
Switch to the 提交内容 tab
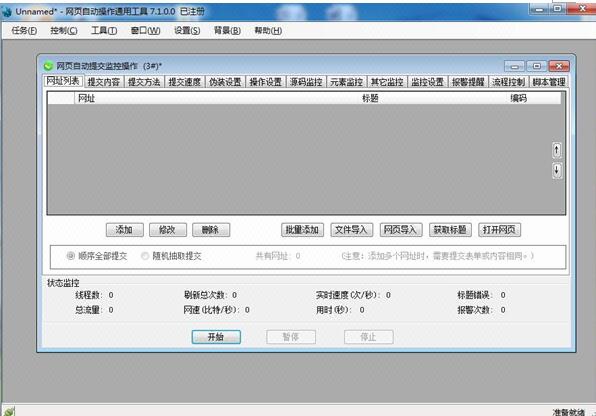(103, 82)
